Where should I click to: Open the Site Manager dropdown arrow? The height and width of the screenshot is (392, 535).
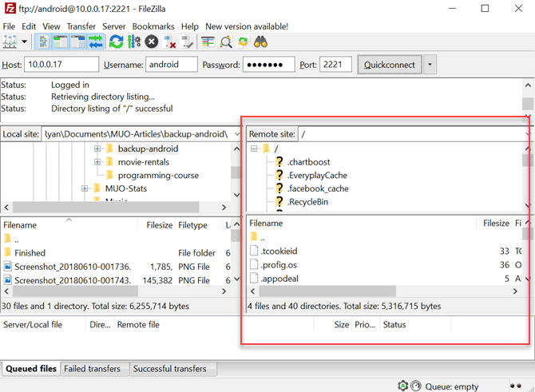(x=25, y=42)
